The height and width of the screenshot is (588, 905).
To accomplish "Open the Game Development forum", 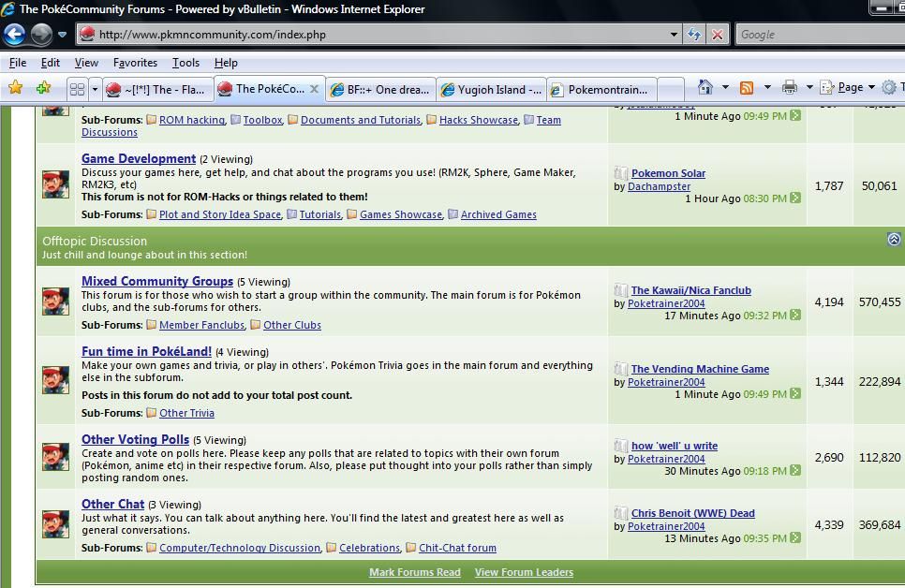I will click(x=139, y=158).
